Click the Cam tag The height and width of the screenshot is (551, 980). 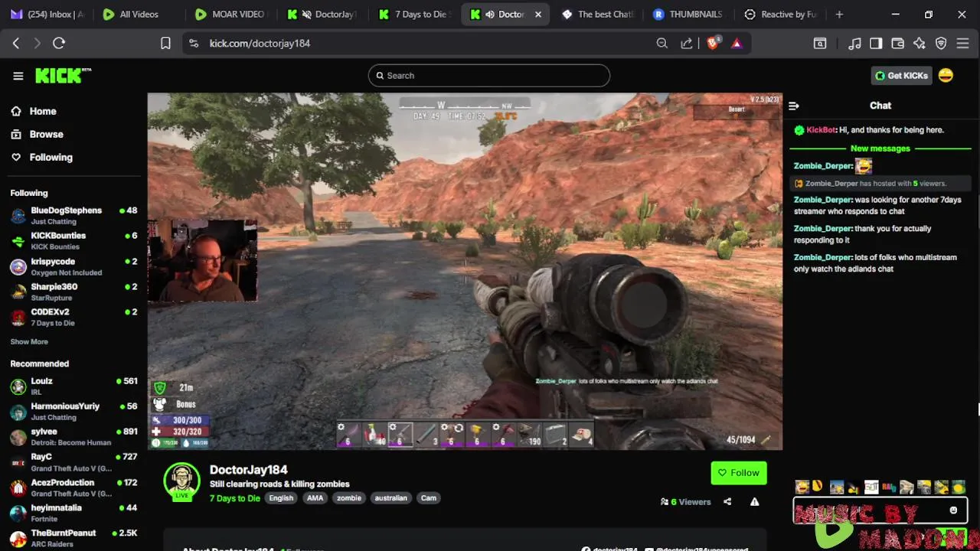pos(429,498)
